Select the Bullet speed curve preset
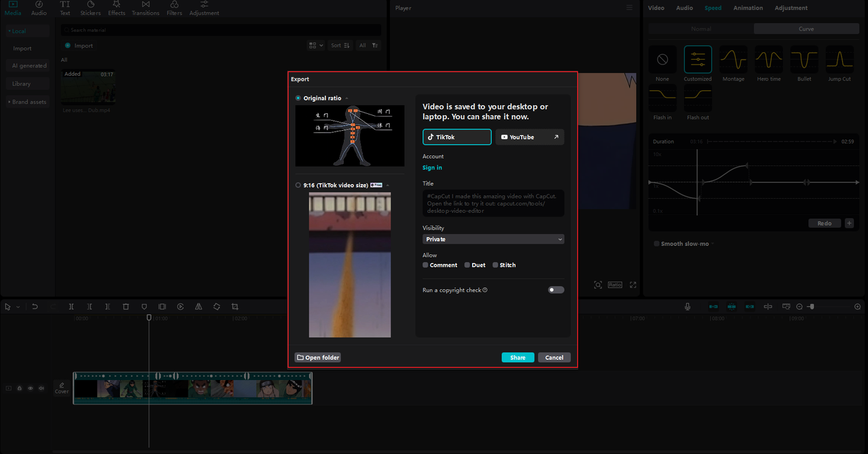This screenshot has height=454, width=868. pyautogui.click(x=804, y=60)
